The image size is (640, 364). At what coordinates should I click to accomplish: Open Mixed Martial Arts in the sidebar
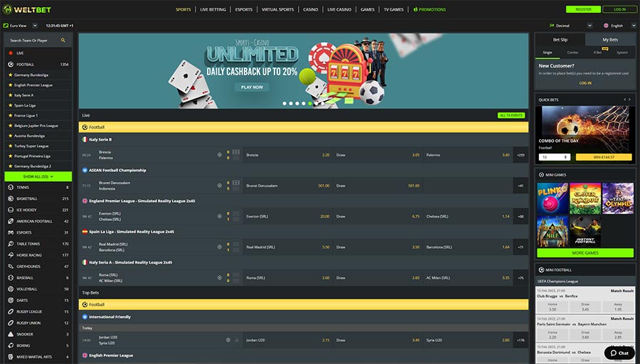(x=38, y=357)
